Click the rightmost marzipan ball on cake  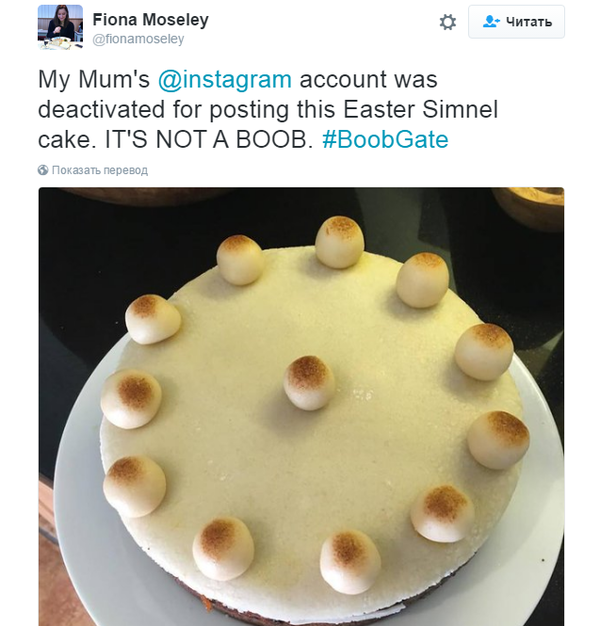pos(498,440)
